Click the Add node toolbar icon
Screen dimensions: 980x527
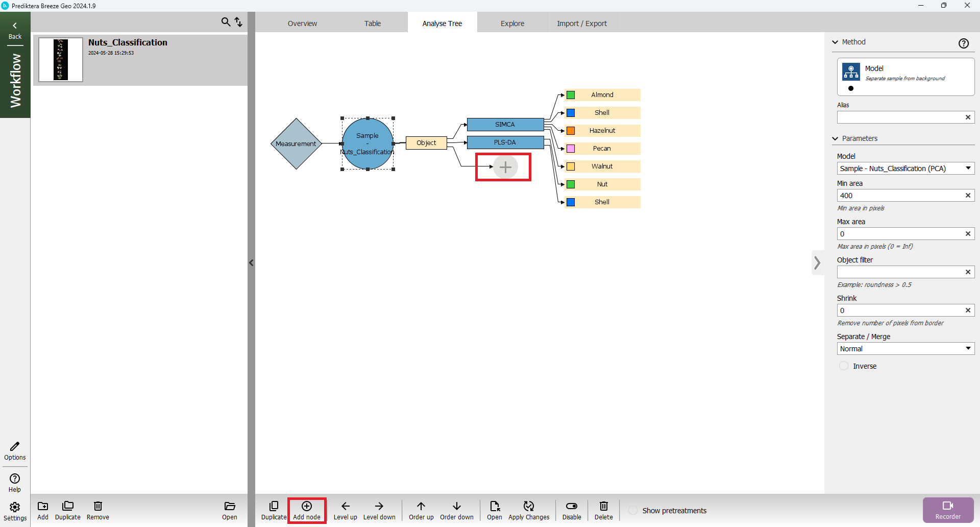pos(307,506)
